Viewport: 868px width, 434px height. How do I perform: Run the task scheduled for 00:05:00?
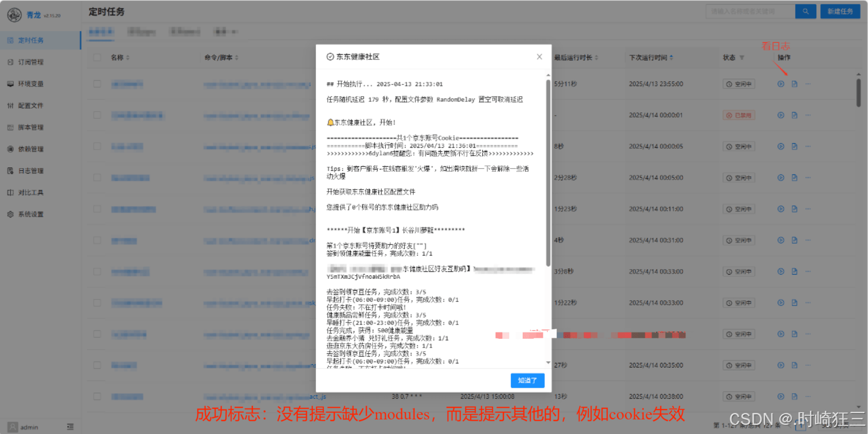(780, 178)
